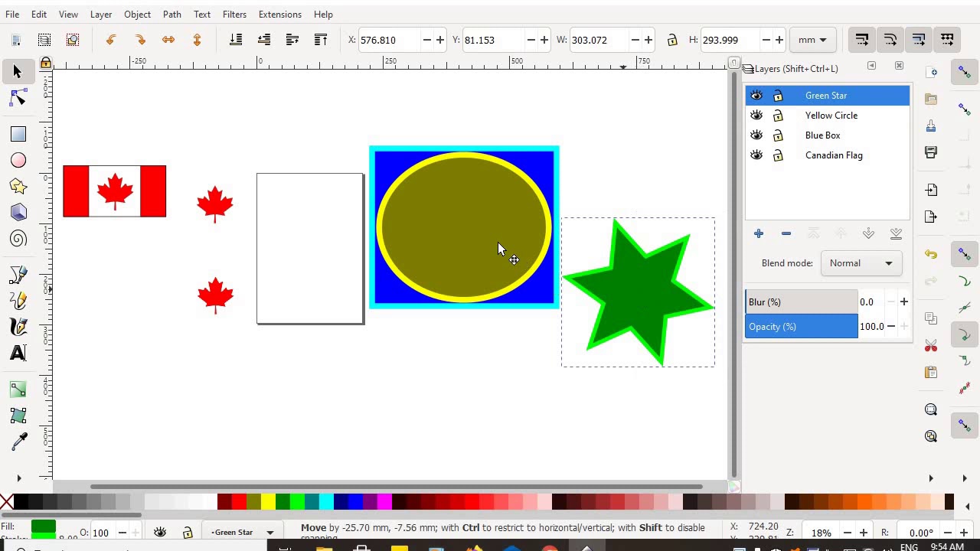The width and height of the screenshot is (980, 551).
Task: Hide the Blue Box layer
Action: [756, 135]
